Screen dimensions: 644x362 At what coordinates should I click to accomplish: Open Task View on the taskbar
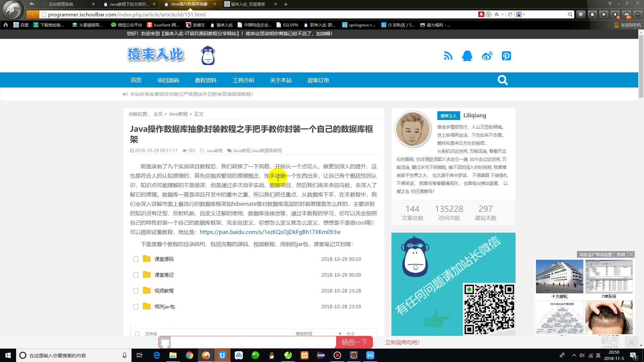point(140,355)
